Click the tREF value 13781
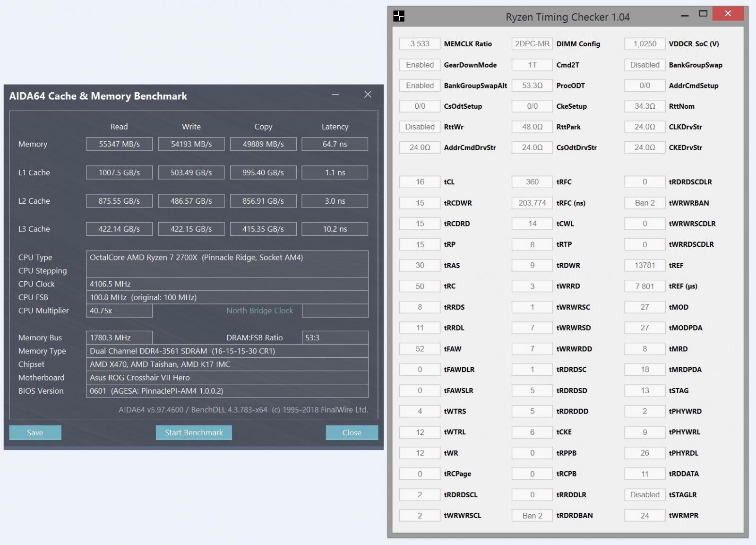Image resolution: width=756 pixels, height=545 pixels. [644, 265]
